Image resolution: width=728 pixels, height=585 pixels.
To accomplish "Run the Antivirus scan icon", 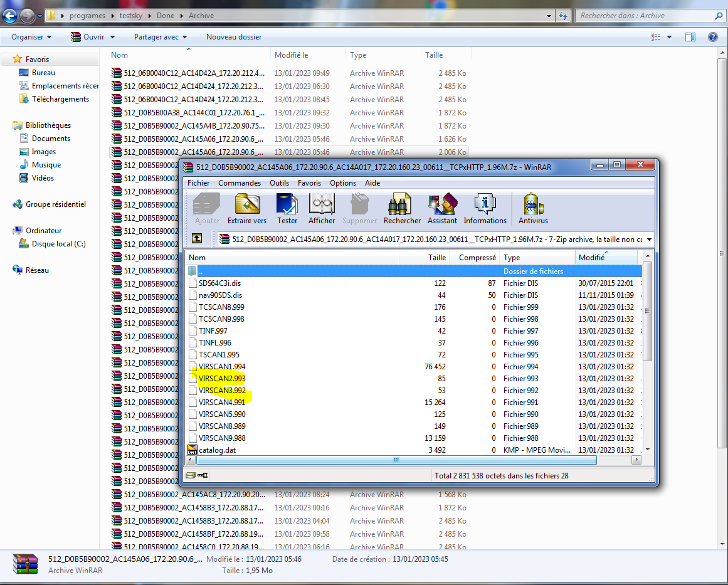I will coord(533,208).
